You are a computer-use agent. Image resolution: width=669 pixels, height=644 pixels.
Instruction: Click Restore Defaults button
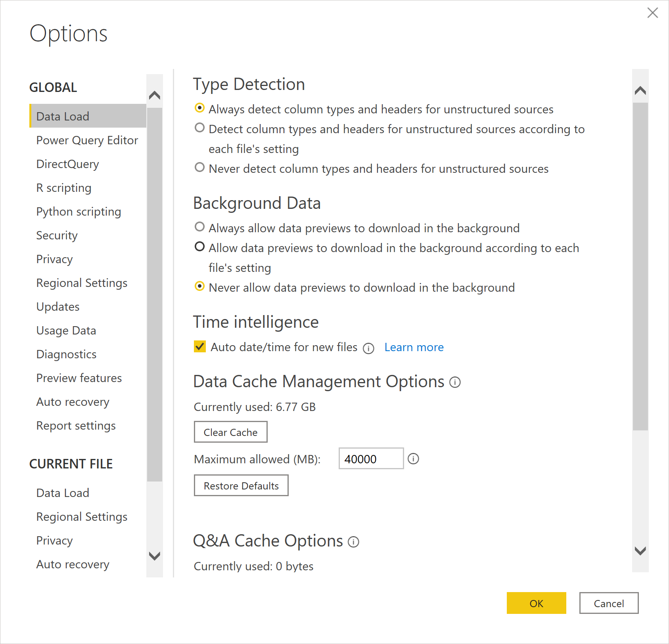click(x=241, y=485)
